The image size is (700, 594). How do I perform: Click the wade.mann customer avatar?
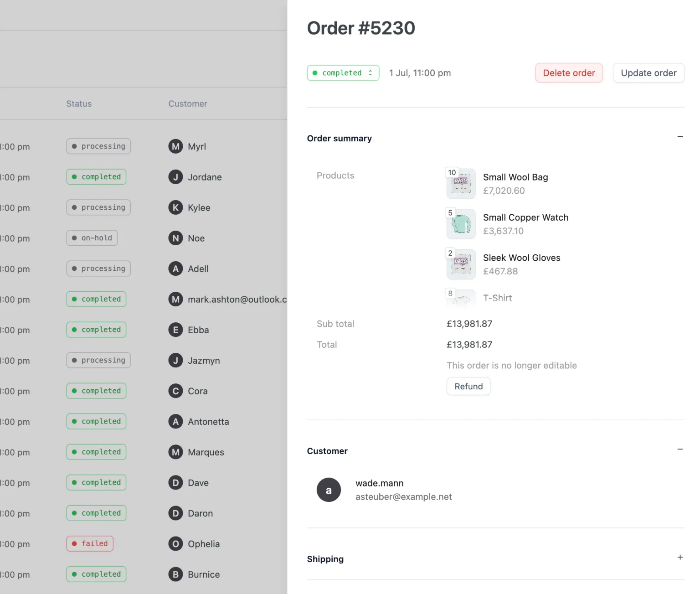329,490
